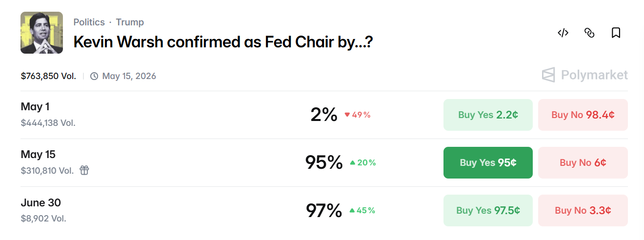Buy No at 3.3¢ for June 30
Screen dimensions: 644x240
583,211
